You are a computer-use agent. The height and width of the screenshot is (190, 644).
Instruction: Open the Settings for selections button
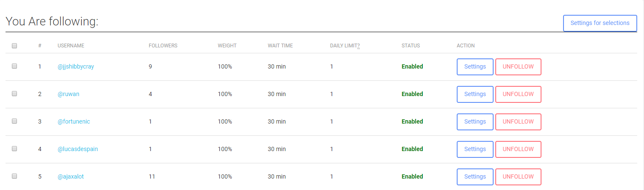[x=600, y=23]
